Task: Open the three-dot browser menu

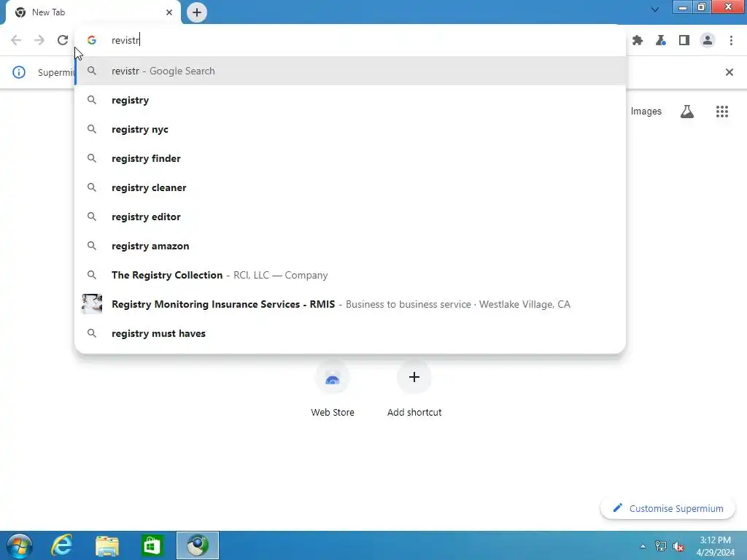Action: coord(731,41)
